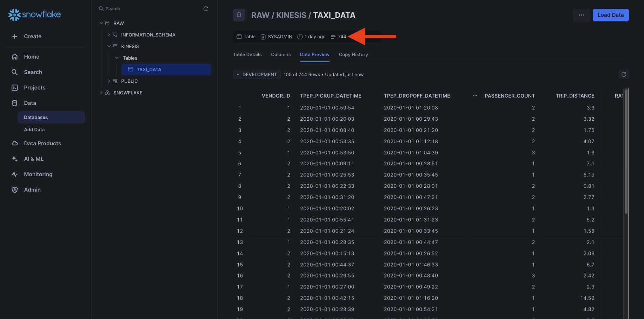Click the Load Data button
644x319 pixels.
coord(611,15)
